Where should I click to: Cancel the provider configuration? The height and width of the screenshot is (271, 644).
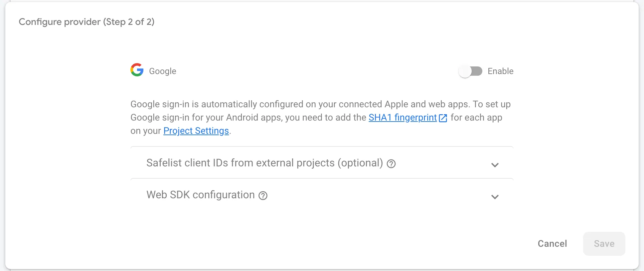552,243
